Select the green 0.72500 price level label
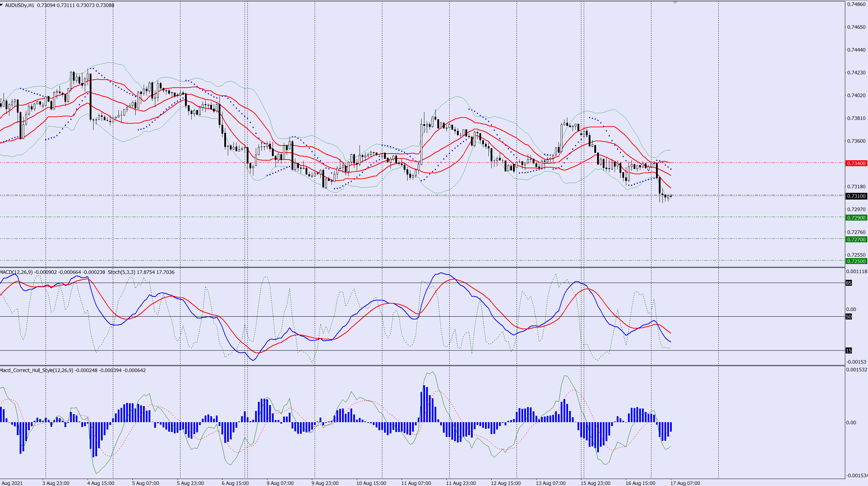Image resolution: width=868 pixels, height=486 pixels. tap(856, 261)
